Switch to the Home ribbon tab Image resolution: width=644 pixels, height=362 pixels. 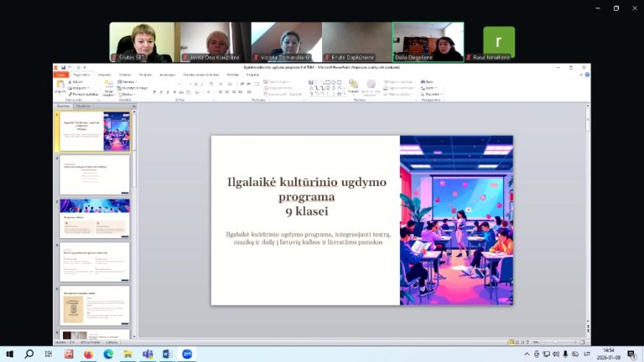click(81, 75)
